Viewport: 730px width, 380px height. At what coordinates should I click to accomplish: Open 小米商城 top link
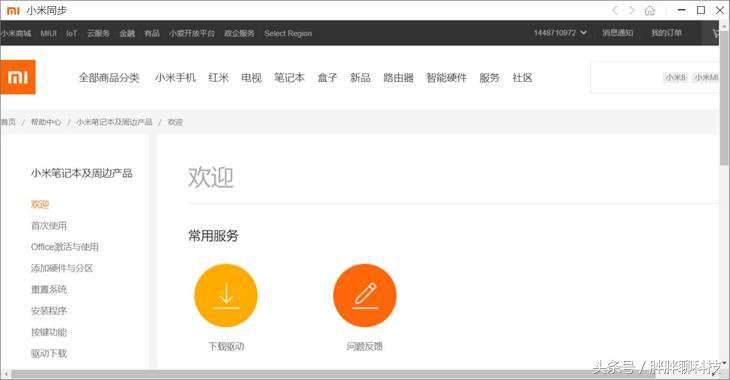16,34
